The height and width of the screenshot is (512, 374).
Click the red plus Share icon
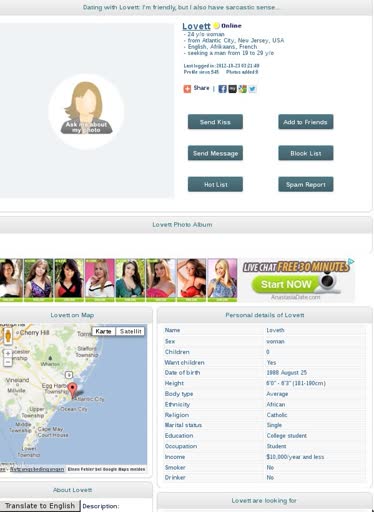187,89
